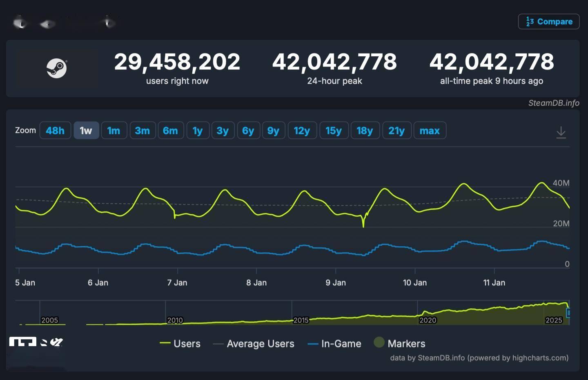Select 1y zoom range

point(198,131)
